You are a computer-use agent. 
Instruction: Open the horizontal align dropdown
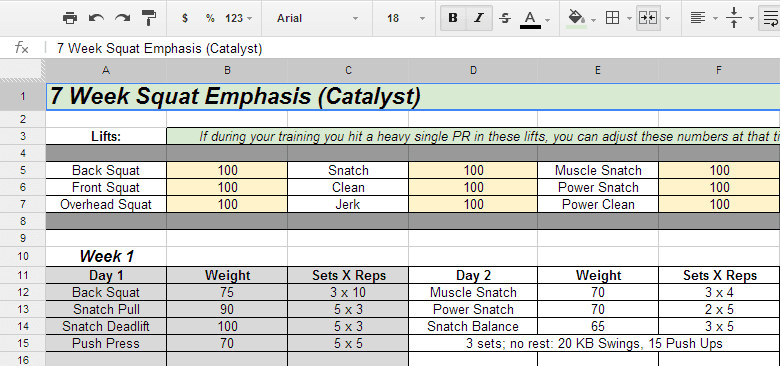pos(704,18)
